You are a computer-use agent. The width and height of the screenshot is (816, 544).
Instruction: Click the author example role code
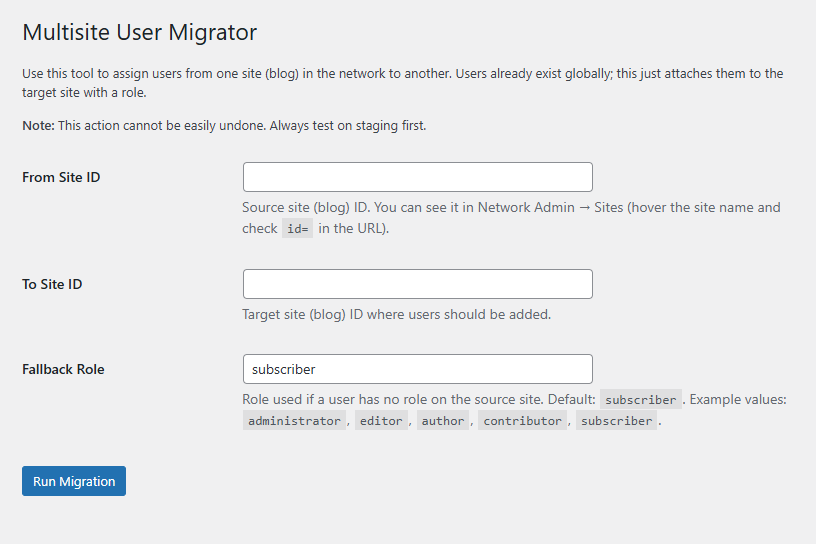(443, 421)
